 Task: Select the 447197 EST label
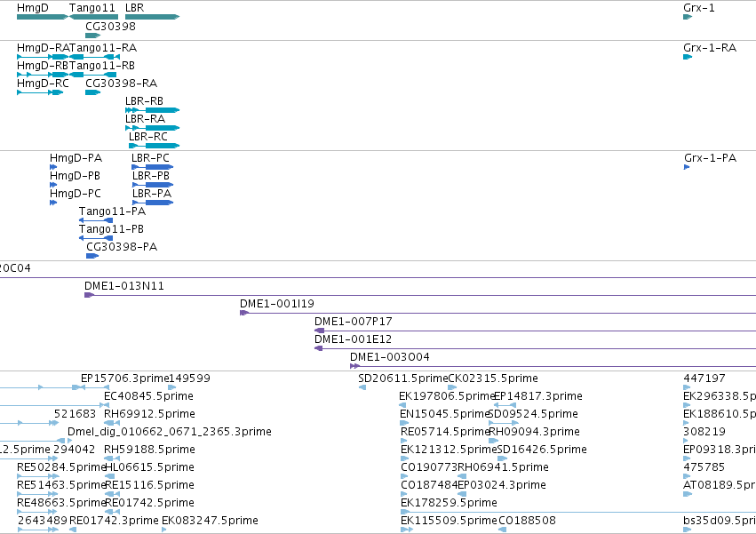click(704, 379)
